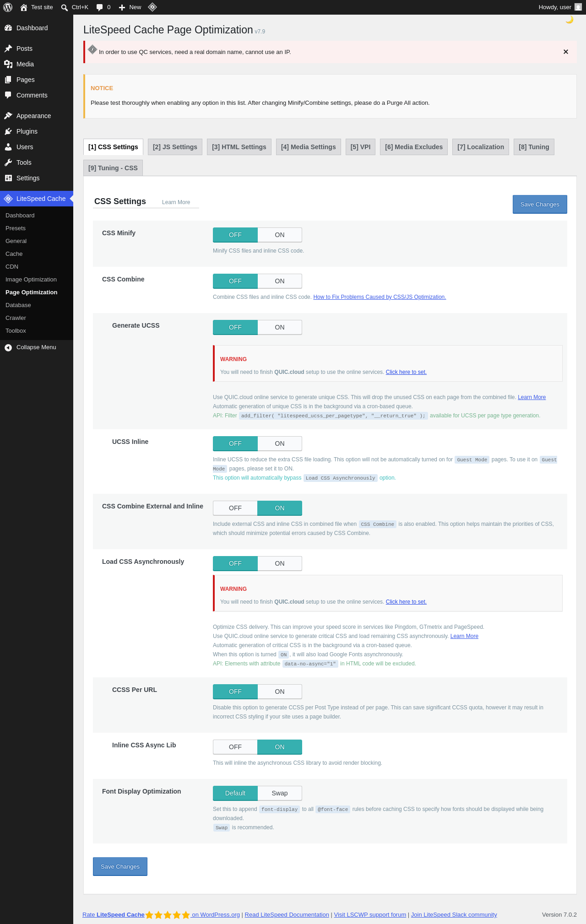
Task: Open the [5] VPI tab
Action: [x=360, y=147]
